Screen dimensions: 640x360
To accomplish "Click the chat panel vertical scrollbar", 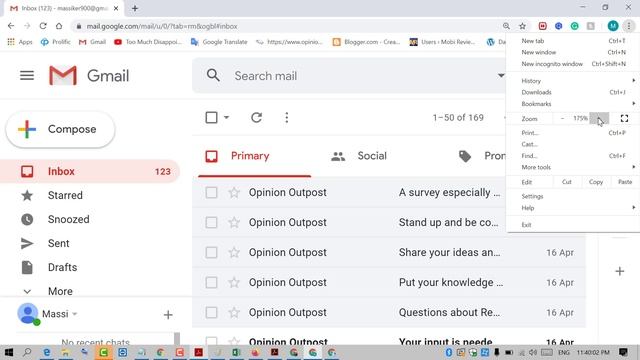I will pyautogui.click(x=177, y=339).
